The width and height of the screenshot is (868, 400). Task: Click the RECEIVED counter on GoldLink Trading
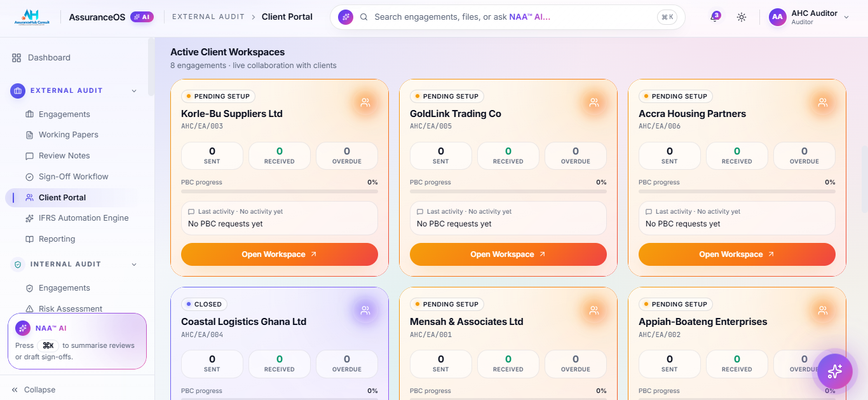[508, 156]
